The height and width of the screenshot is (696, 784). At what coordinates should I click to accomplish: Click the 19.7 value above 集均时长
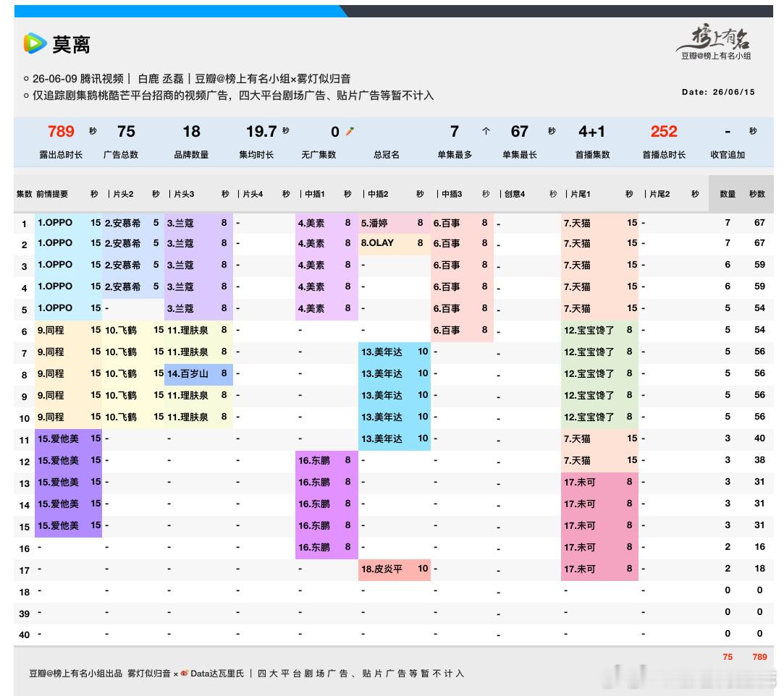(x=261, y=132)
